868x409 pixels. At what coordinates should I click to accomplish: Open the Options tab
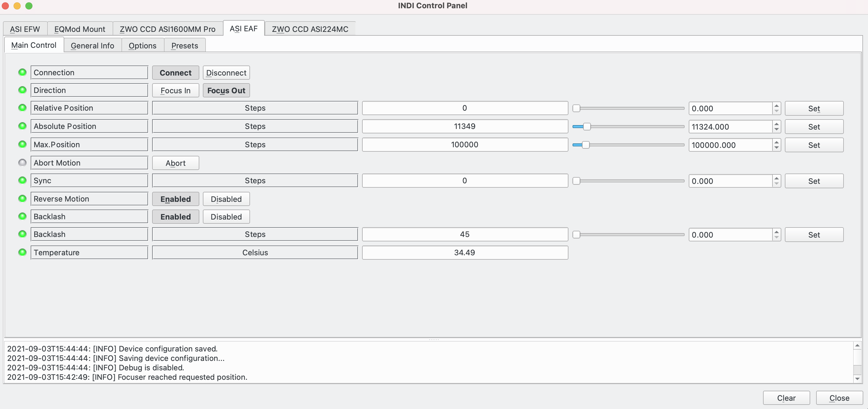[x=142, y=45]
